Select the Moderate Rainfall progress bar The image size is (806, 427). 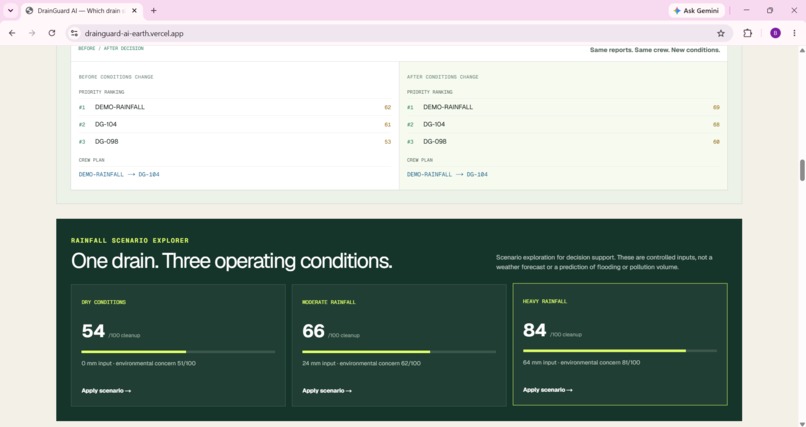pyautogui.click(x=399, y=352)
